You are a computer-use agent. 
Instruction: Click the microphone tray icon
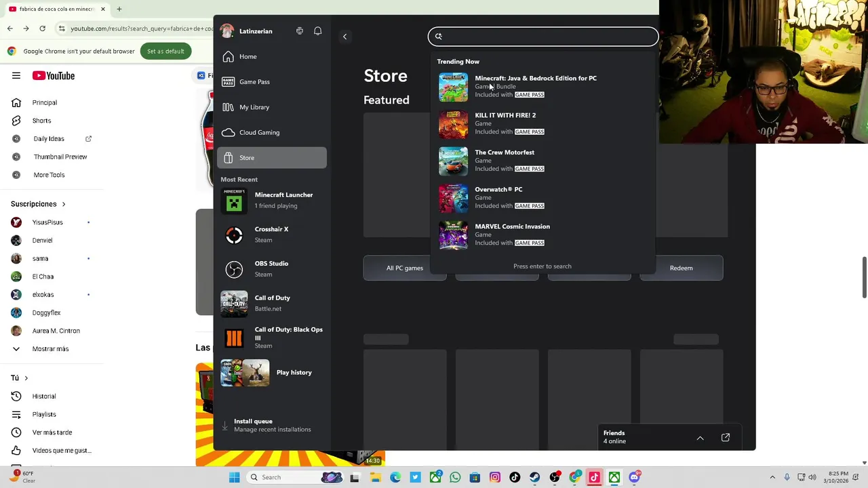pyautogui.click(x=787, y=478)
